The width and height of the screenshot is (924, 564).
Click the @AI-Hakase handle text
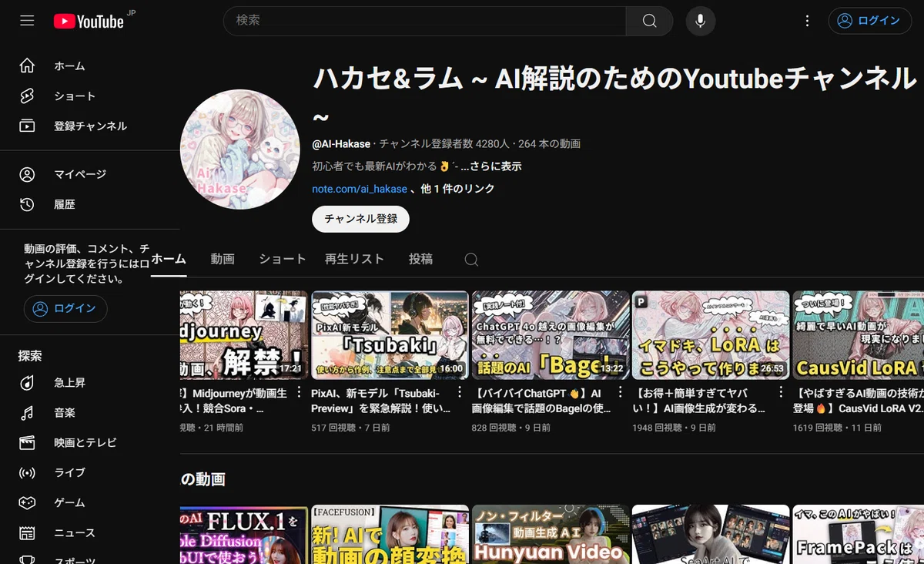tap(341, 144)
